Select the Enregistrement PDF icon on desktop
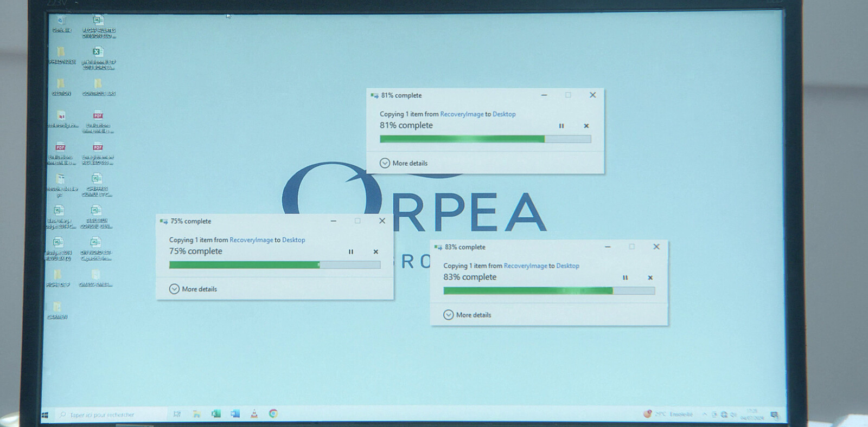Image resolution: width=868 pixels, height=427 pixels. point(98,153)
